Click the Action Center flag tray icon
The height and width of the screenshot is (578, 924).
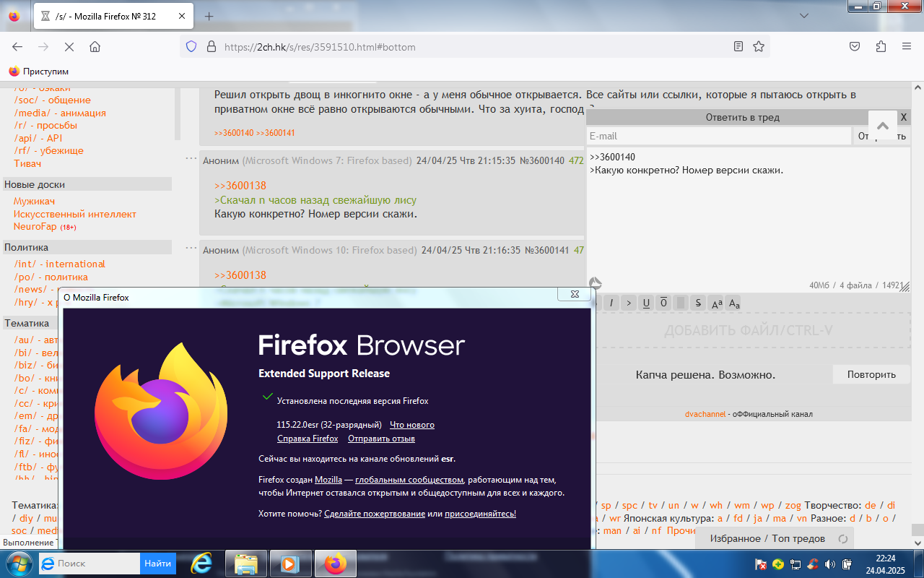(x=760, y=564)
